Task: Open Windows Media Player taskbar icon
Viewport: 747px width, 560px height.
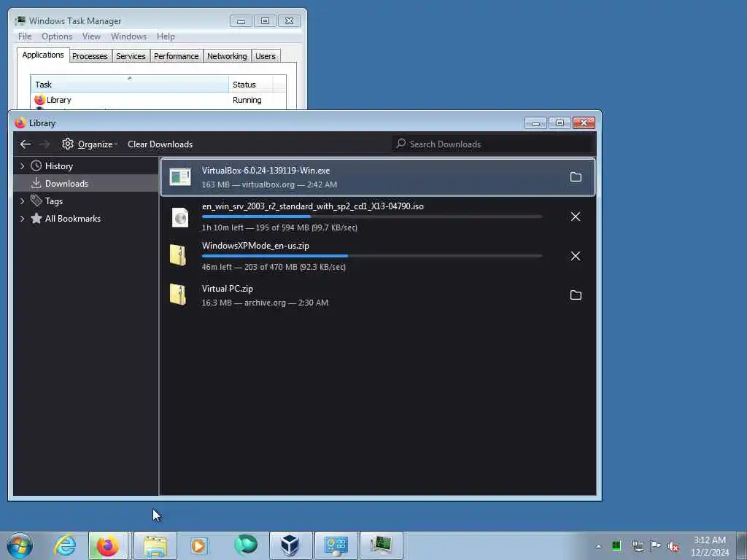Action: pyautogui.click(x=198, y=545)
